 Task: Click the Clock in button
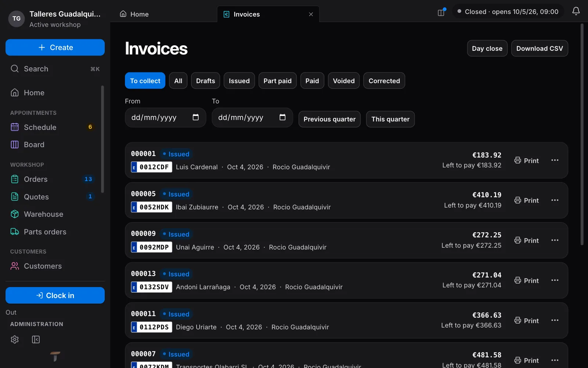(x=55, y=296)
